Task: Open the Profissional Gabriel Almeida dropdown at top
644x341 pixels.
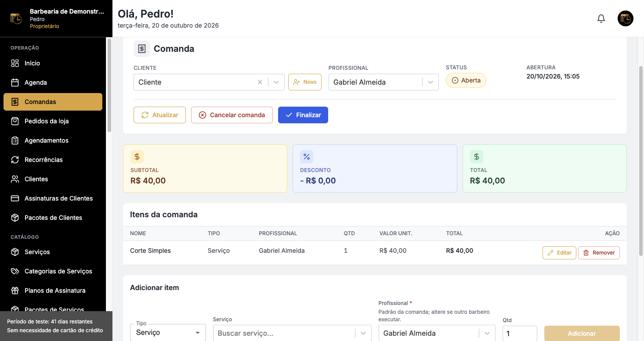Action: pos(384,82)
